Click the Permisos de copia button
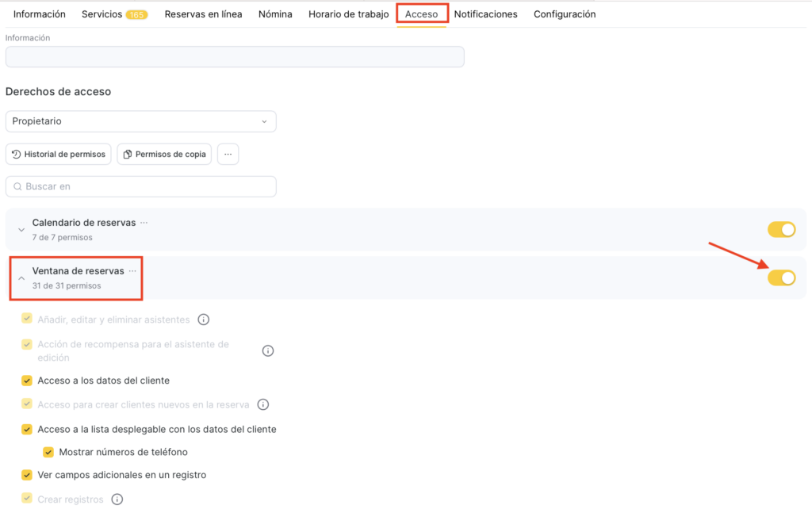 (164, 154)
